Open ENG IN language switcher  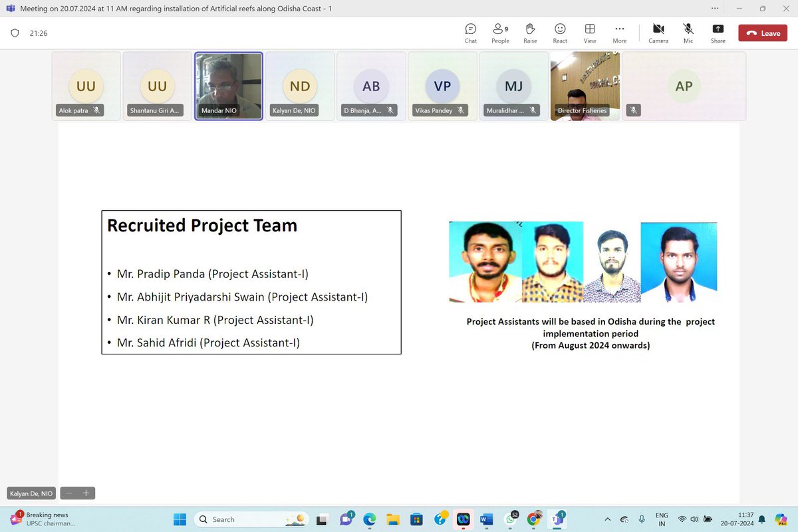click(x=662, y=519)
